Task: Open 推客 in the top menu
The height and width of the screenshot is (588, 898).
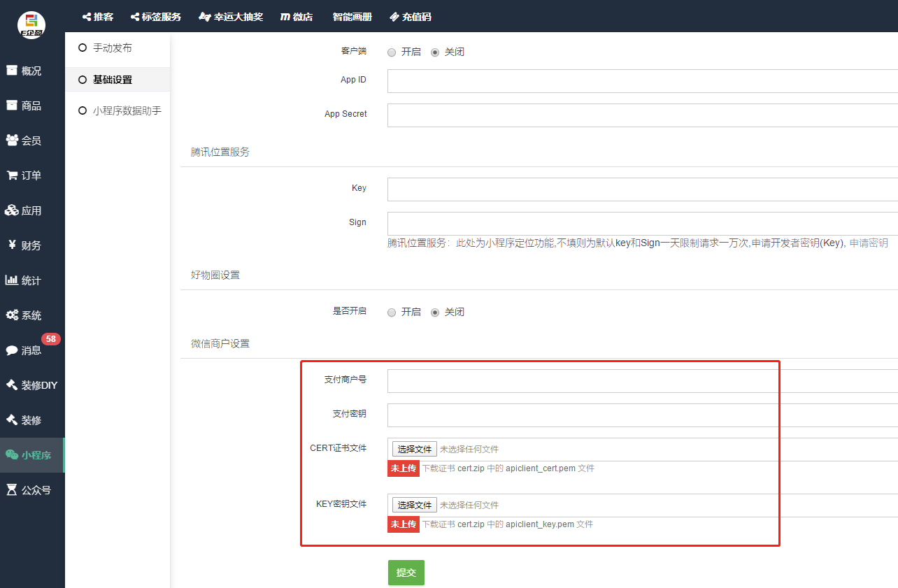Action: point(97,17)
